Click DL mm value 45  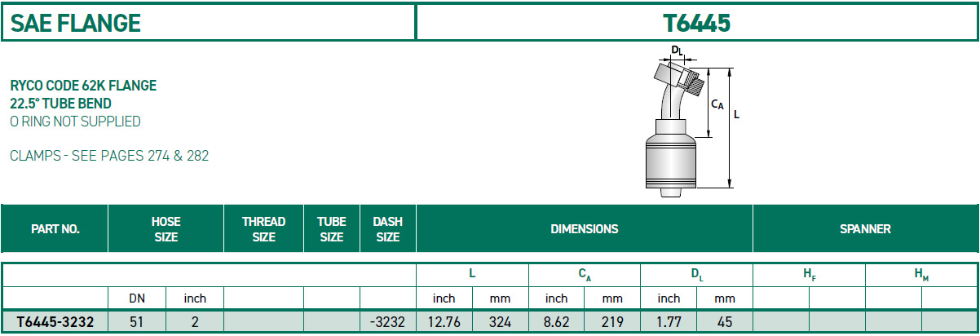[x=725, y=322]
